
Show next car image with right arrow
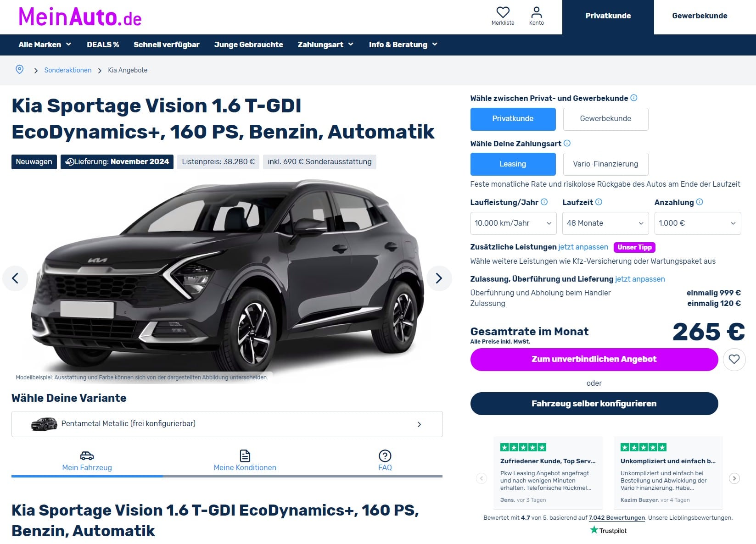[x=439, y=278]
